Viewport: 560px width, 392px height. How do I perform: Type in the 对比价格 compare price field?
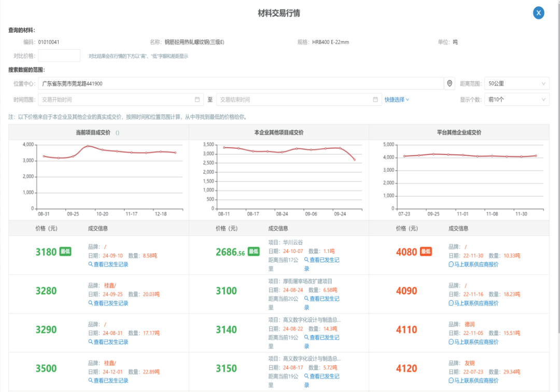(59, 56)
